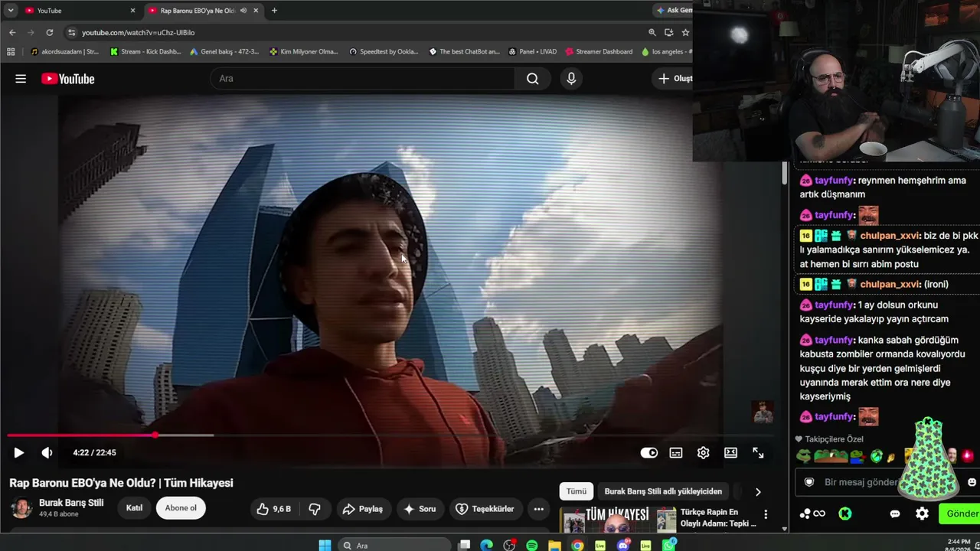Switch to the first YouTube browser tab
This screenshot has width=980, height=551.
pos(78,11)
